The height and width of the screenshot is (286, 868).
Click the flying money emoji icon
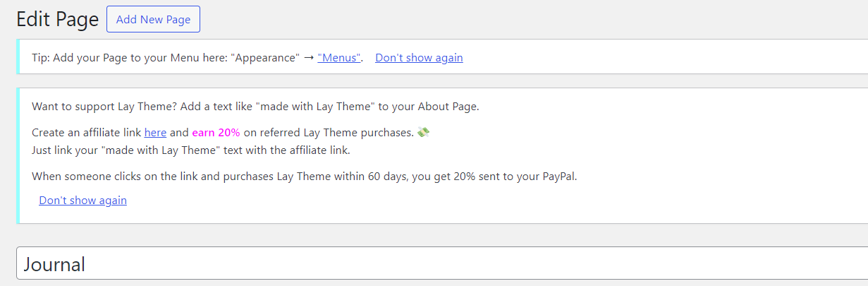[423, 132]
